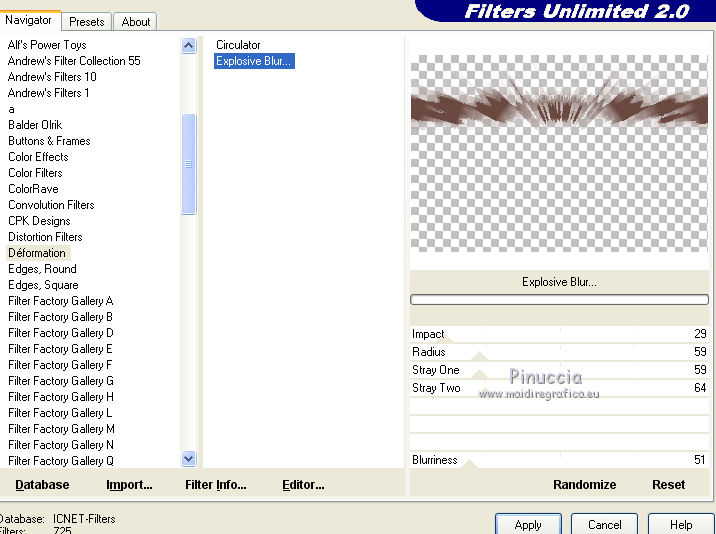This screenshot has height=534, width=716.
Task: Click the Import... button
Action: 129,485
